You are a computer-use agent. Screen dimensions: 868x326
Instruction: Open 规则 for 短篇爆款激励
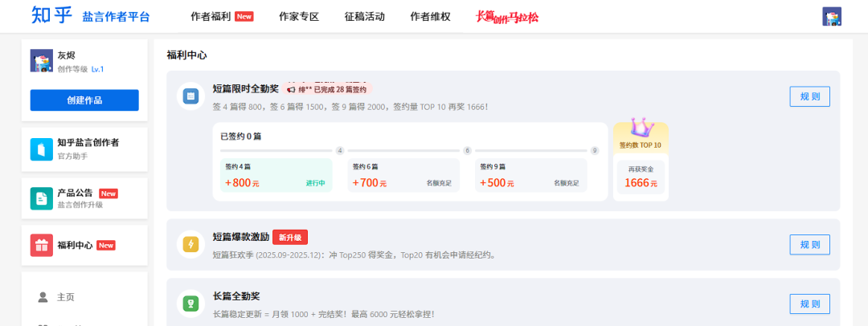pos(810,245)
